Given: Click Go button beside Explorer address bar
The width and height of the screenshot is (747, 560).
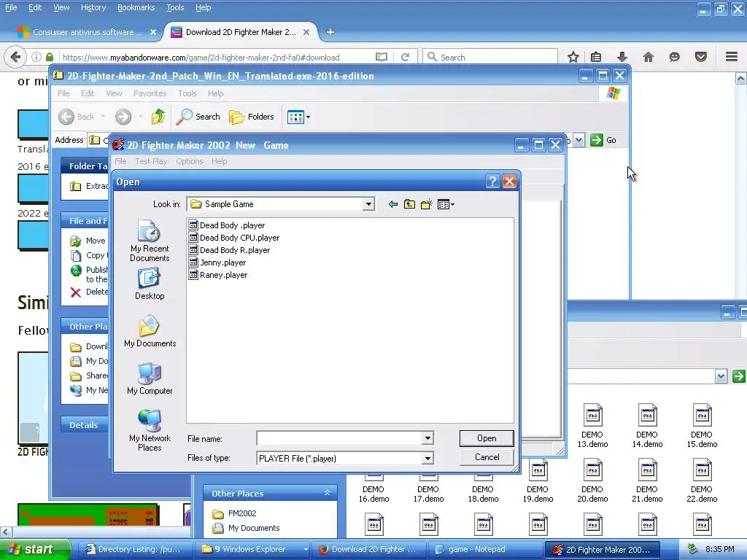Looking at the screenshot, I should [603, 140].
